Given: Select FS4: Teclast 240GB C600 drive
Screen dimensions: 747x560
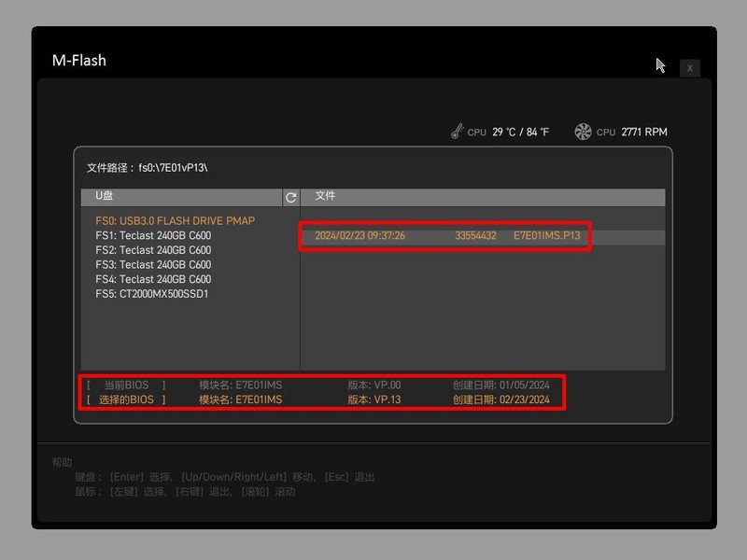Looking at the screenshot, I should [x=153, y=279].
